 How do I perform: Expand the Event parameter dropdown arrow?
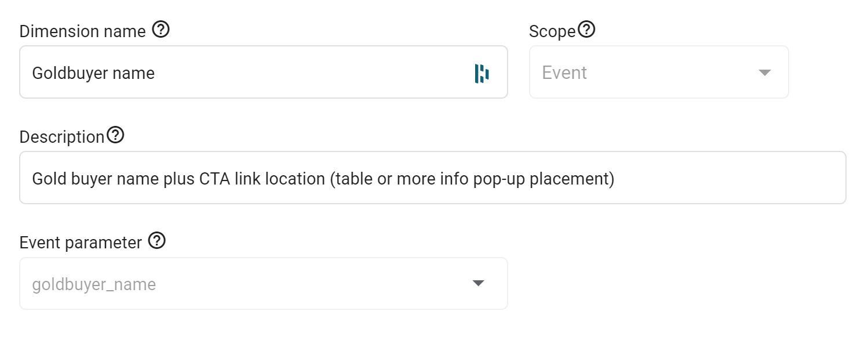tap(478, 283)
